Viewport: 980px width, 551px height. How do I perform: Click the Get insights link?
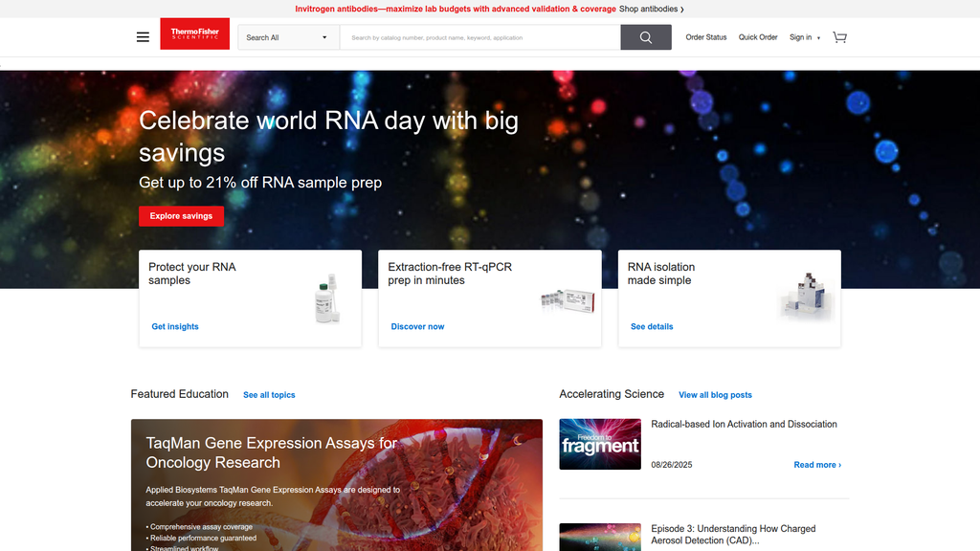(175, 327)
